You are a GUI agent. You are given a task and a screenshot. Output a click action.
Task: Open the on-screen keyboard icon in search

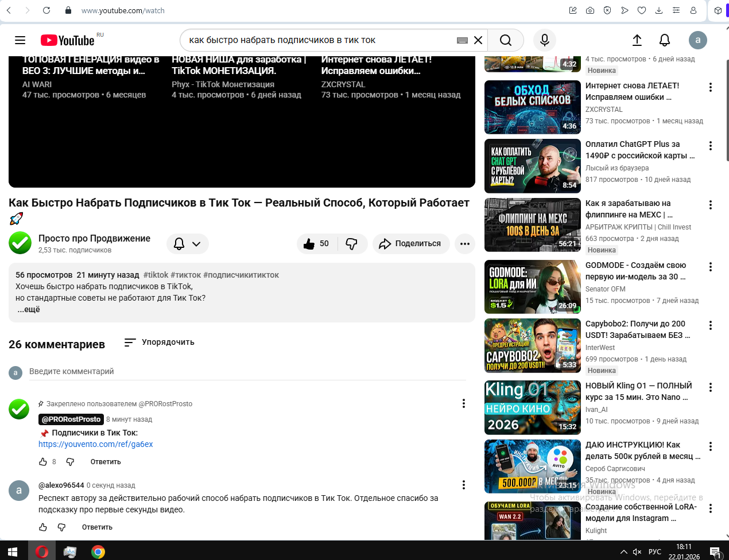pos(462,40)
